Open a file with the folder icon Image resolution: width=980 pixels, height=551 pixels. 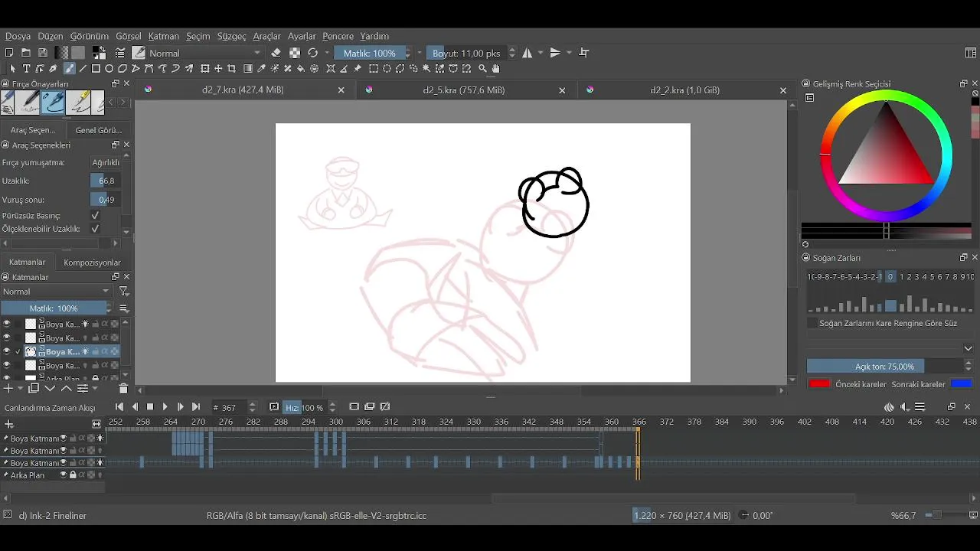pos(25,53)
